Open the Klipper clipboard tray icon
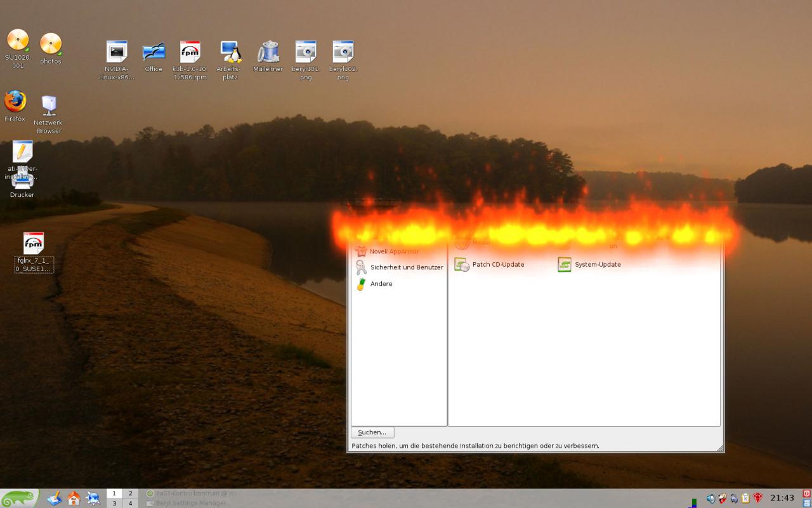The height and width of the screenshot is (508, 812). coord(746,498)
